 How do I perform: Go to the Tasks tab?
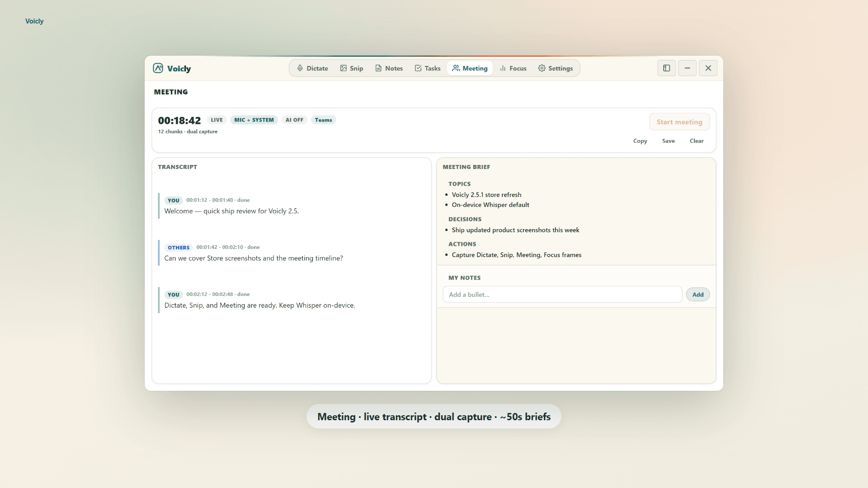pyautogui.click(x=428, y=68)
